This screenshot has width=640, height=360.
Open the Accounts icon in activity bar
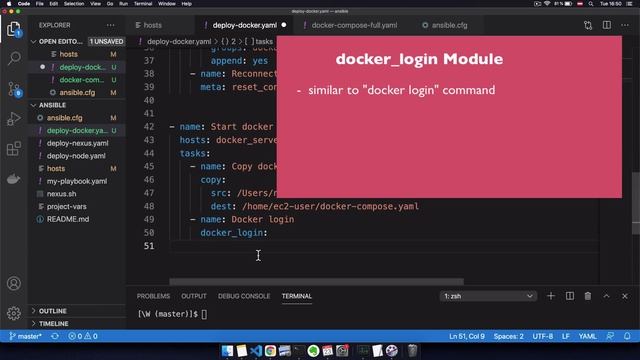(x=14, y=283)
